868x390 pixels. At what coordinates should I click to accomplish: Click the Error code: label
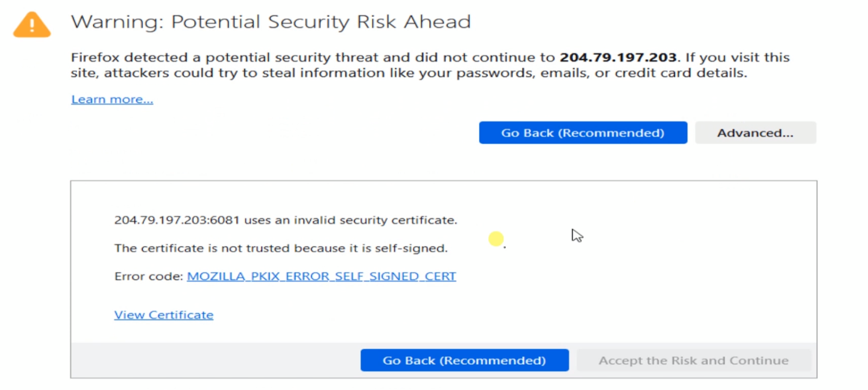click(x=149, y=276)
